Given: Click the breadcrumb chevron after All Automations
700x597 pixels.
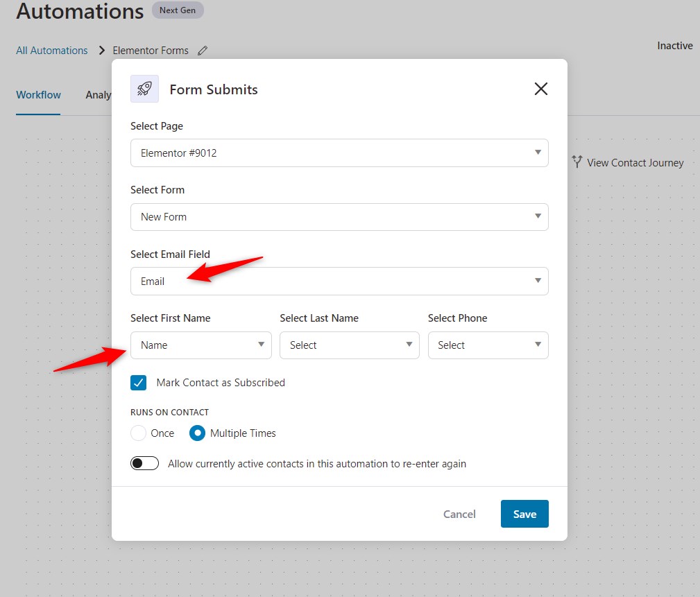Looking at the screenshot, I should [102, 51].
